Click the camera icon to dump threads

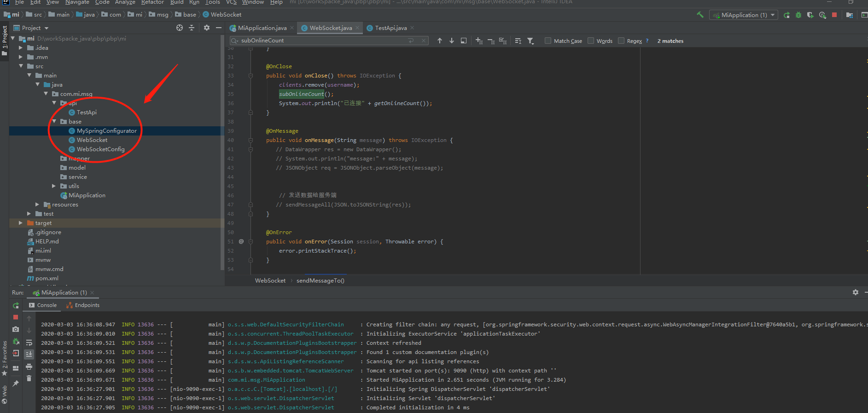click(16, 329)
